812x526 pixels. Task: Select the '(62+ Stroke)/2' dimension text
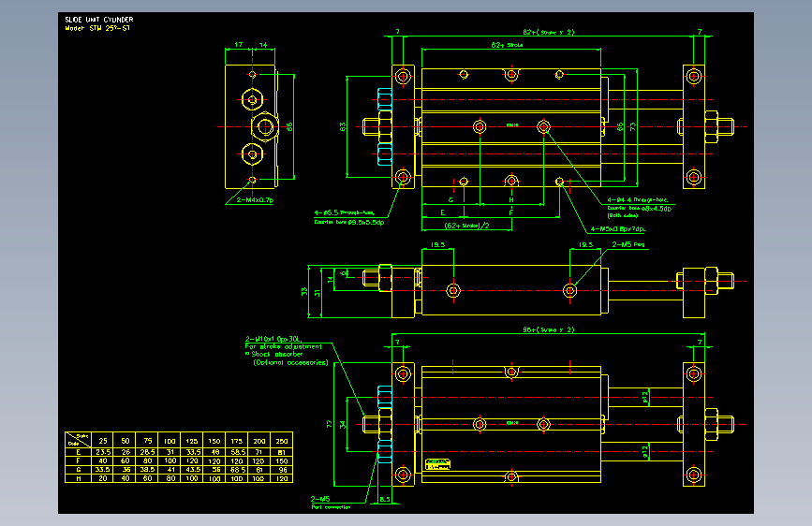pos(466,226)
